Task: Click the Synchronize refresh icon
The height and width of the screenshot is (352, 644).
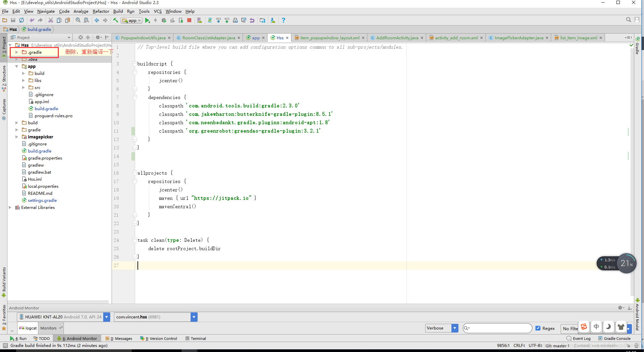Action: [x=22, y=20]
